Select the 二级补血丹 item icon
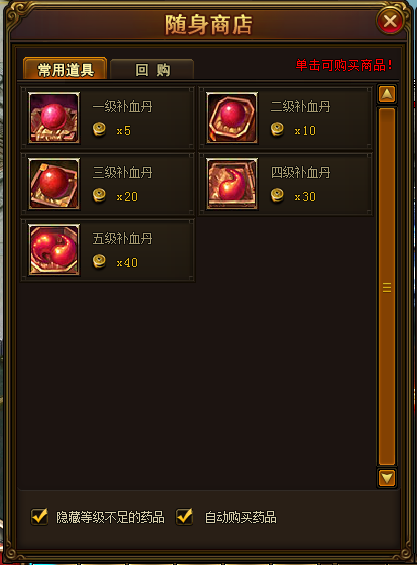 tap(232, 118)
